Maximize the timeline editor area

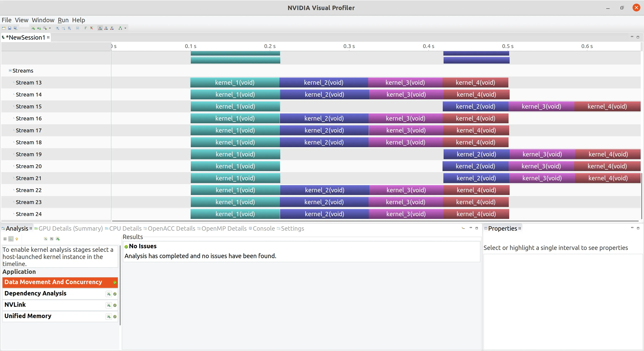[638, 37]
